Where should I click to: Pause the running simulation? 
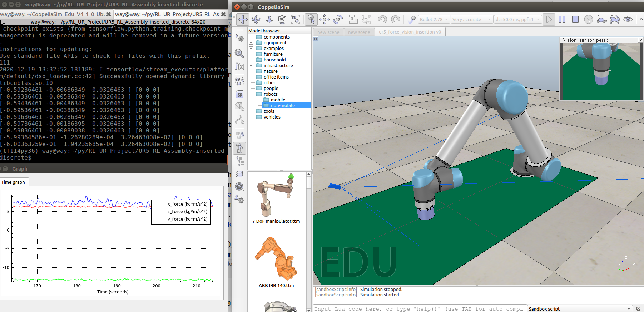point(562,19)
